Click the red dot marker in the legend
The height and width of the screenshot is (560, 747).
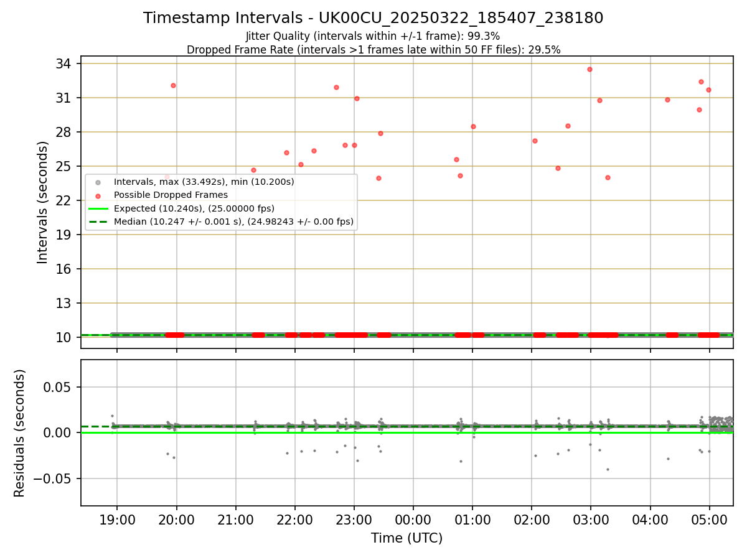[98, 196]
